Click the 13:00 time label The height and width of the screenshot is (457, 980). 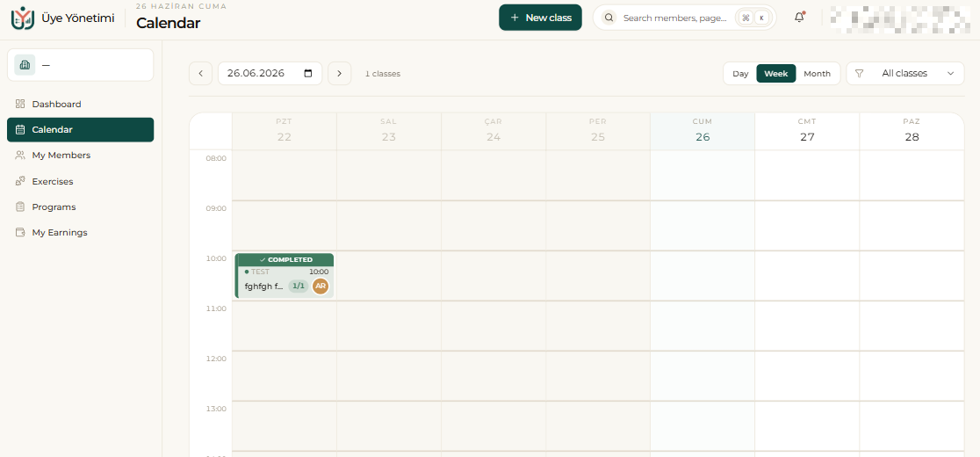click(x=216, y=409)
